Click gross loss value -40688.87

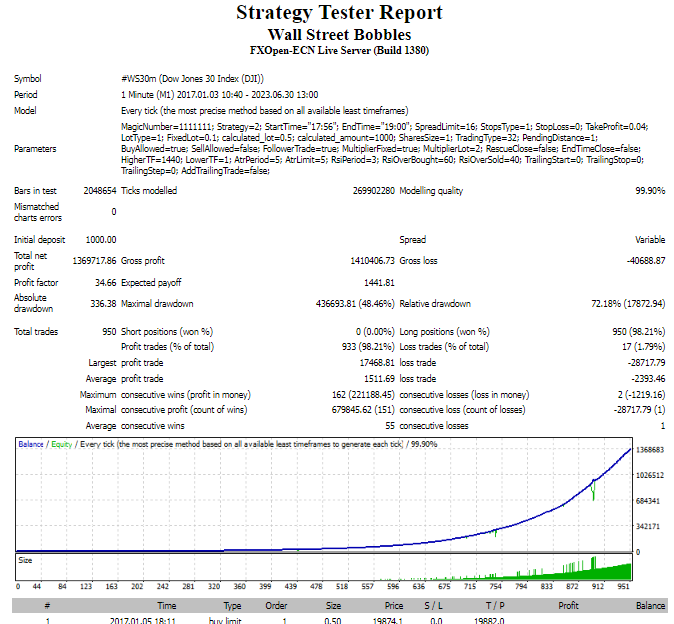[646, 261]
